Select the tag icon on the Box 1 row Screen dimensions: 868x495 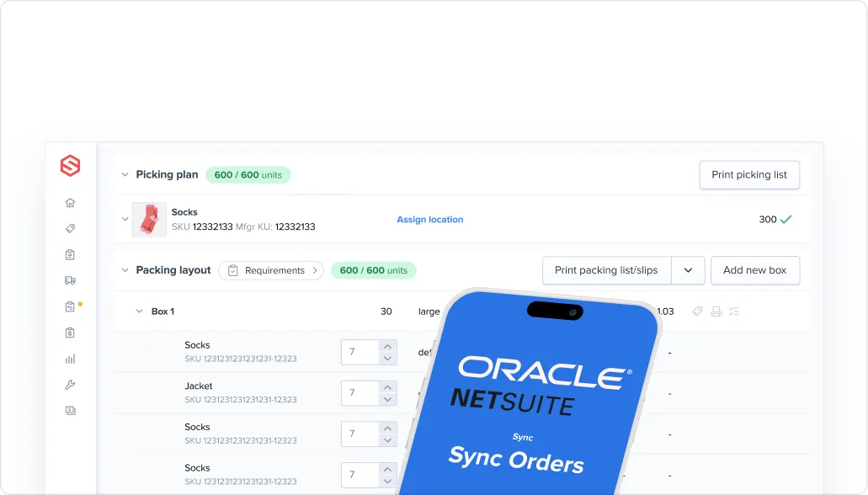tap(697, 311)
